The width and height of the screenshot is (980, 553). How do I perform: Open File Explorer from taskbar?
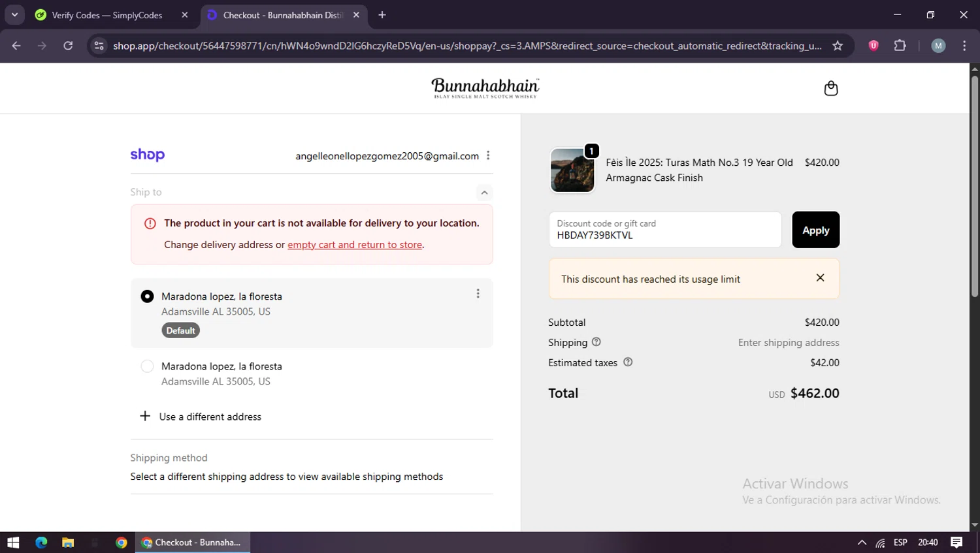click(68, 543)
